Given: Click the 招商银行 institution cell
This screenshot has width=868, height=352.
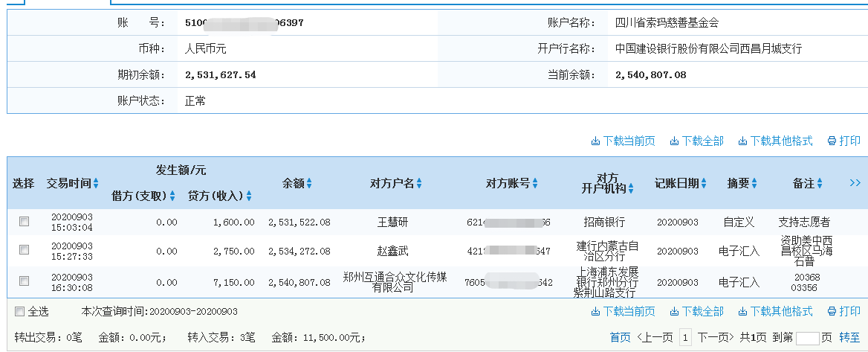Looking at the screenshot, I should tap(604, 223).
